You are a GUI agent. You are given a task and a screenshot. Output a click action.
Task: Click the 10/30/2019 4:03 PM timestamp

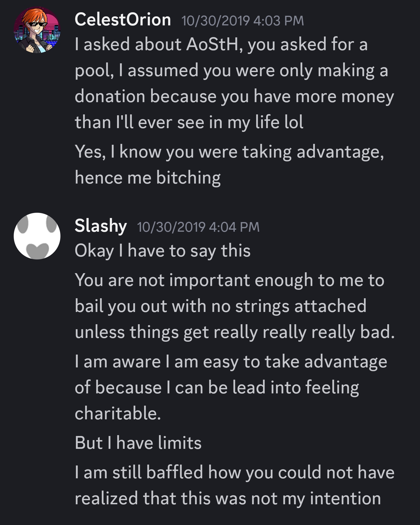coord(243,21)
